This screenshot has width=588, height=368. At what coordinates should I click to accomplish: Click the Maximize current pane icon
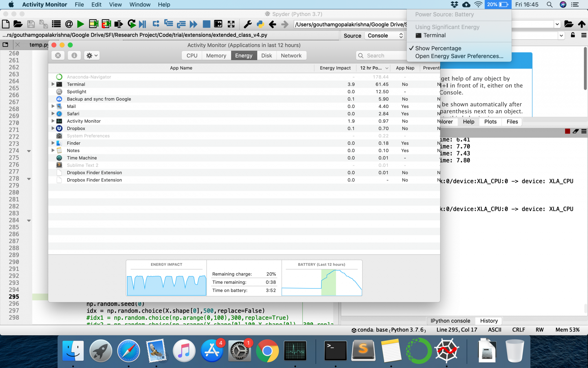tap(231, 24)
